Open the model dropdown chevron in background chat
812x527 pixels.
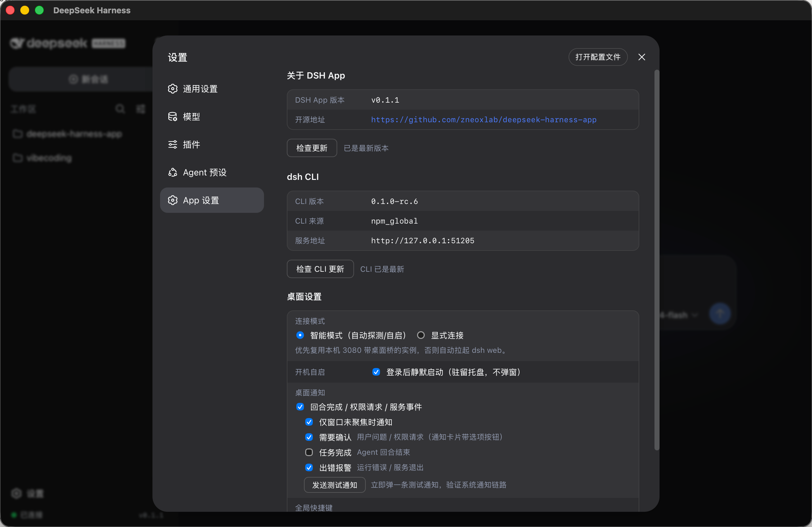click(x=695, y=315)
